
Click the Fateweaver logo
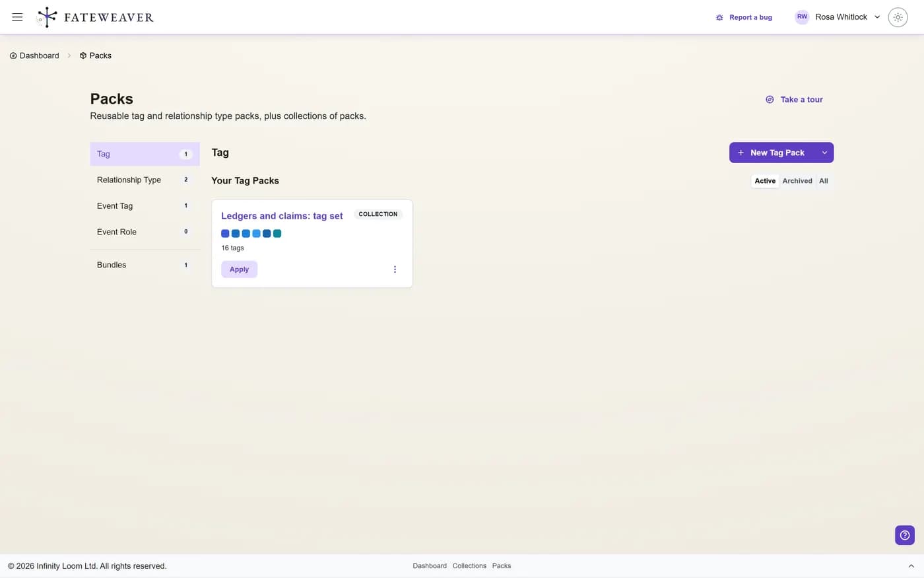(95, 17)
